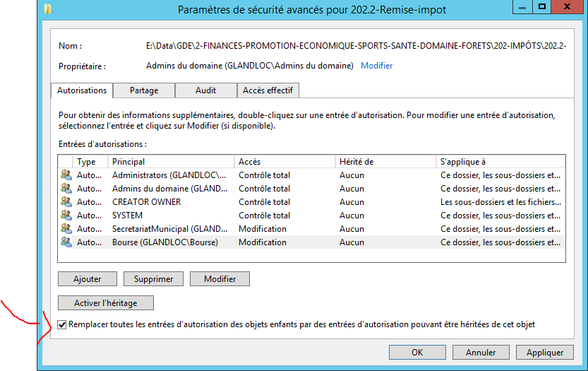The width and height of the screenshot is (588, 371).
Task: Click the user icon beside CREATOR OWNER
Action: [x=66, y=202]
